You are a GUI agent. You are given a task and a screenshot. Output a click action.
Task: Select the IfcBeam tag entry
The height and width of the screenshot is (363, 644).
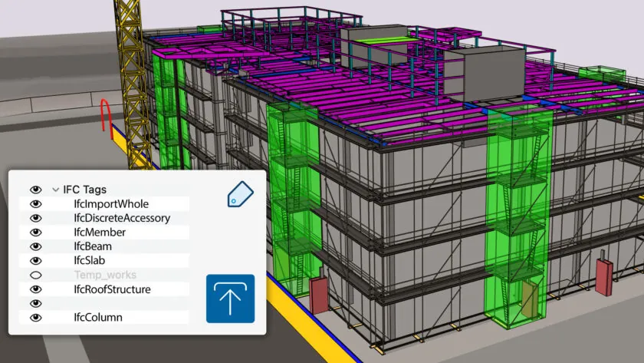coord(93,246)
